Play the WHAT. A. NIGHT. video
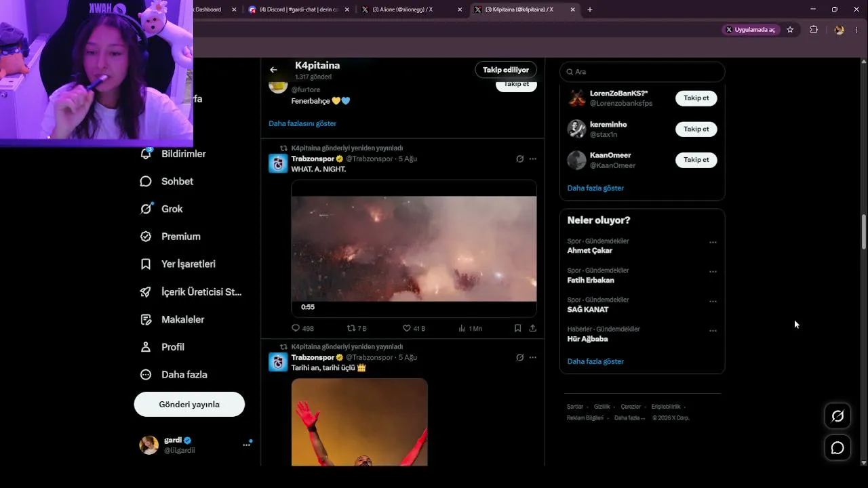The height and width of the screenshot is (488, 868). [x=414, y=248]
